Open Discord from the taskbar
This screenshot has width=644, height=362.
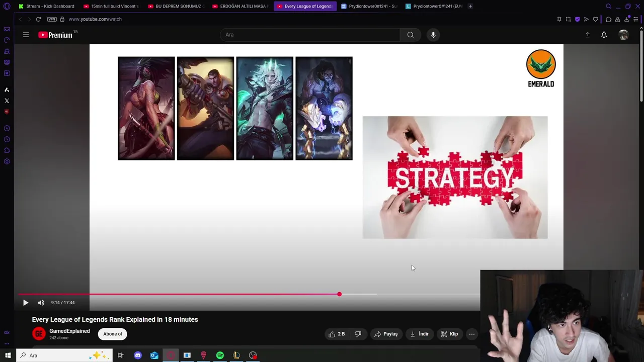point(137,355)
